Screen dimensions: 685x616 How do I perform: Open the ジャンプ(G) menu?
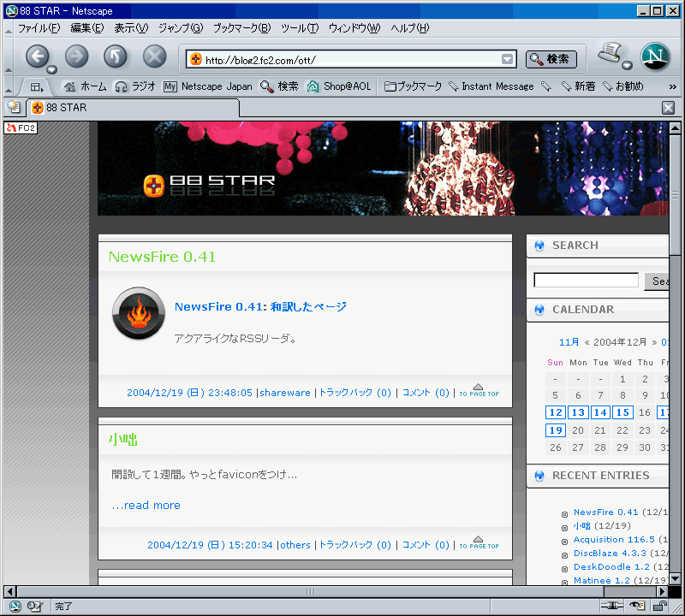tap(181, 28)
